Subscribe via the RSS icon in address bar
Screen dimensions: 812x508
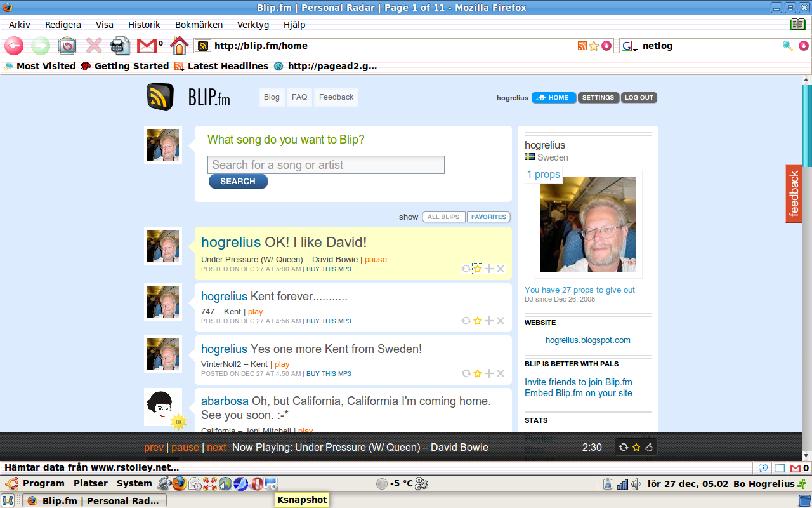pos(582,46)
